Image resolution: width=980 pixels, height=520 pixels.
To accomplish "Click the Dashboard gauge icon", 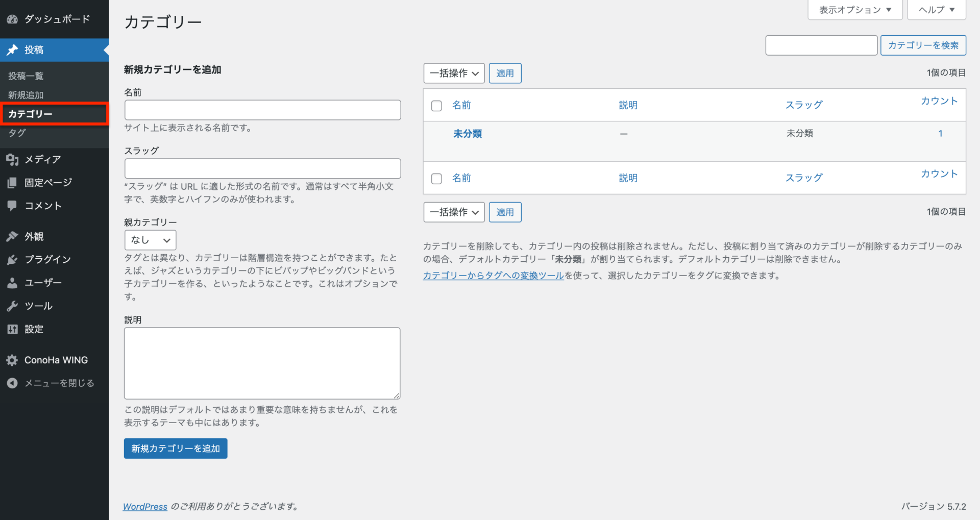I will click(12, 19).
